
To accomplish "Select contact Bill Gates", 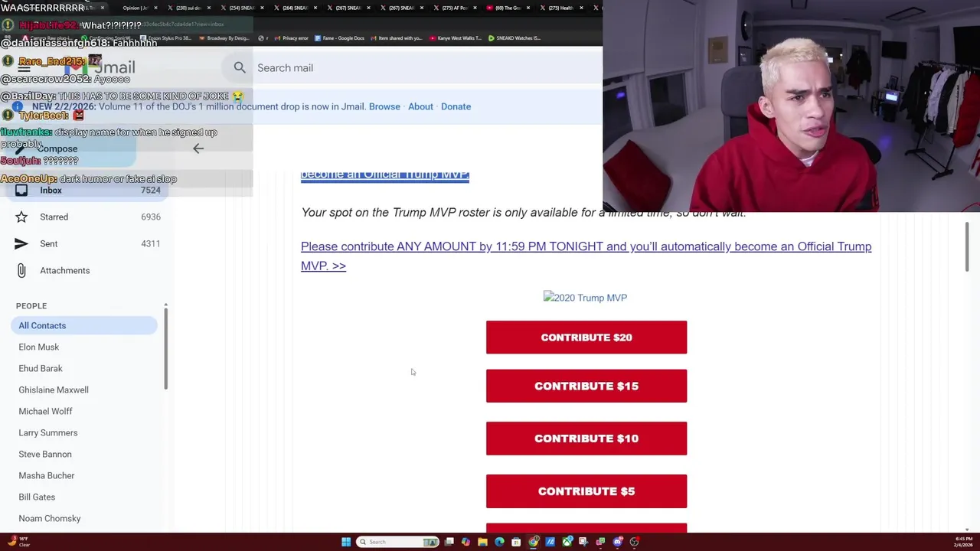I will [x=37, y=497].
